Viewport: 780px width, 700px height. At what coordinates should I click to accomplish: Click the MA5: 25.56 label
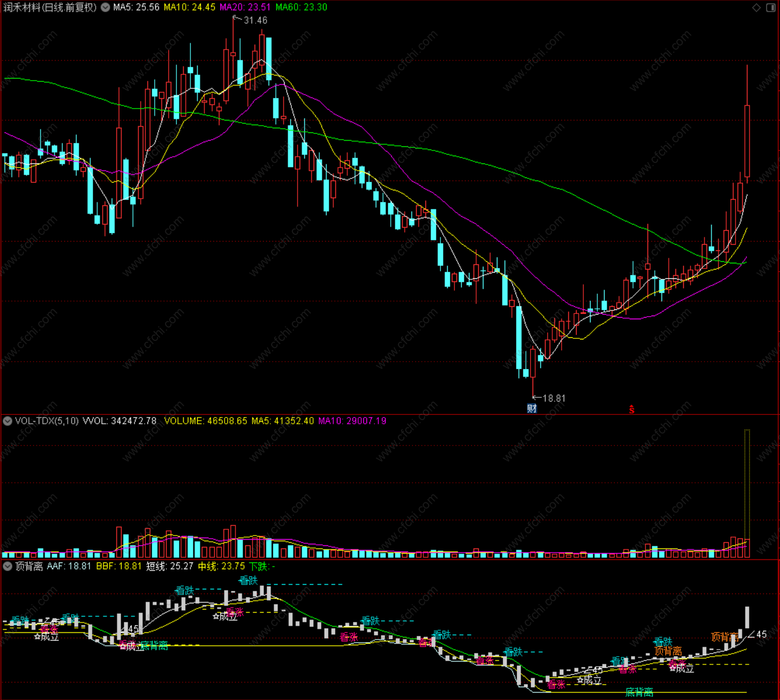pos(136,7)
